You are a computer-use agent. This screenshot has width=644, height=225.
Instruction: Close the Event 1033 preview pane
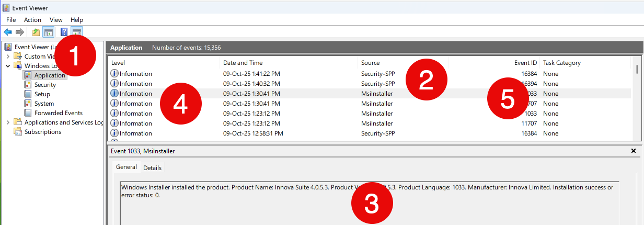click(x=634, y=151)
